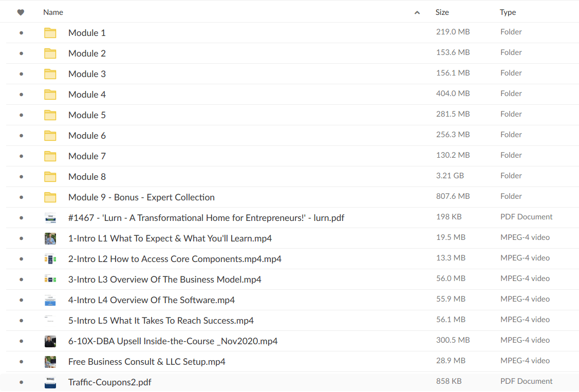Click the sort arrow on the Name column
The image size is (579, 392).
417,11
